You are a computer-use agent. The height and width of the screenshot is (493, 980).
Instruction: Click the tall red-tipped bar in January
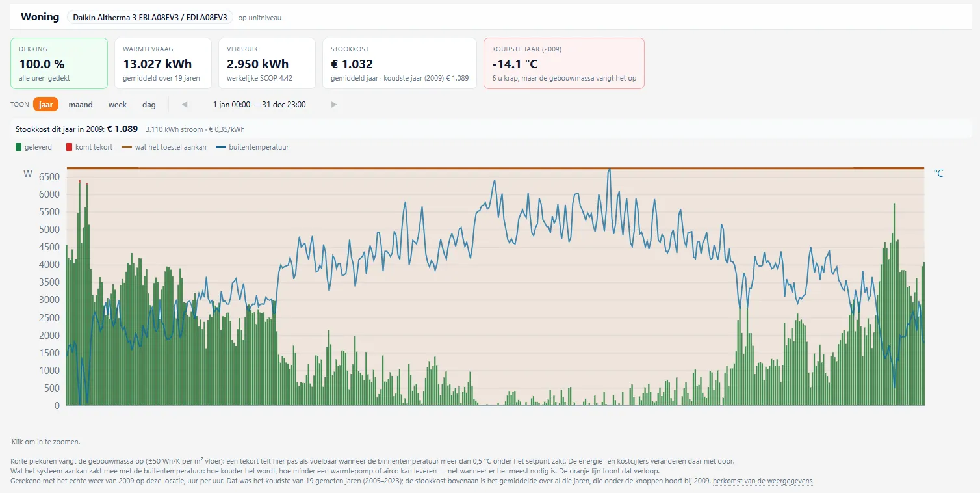pyautogui.click(x=80, y=293)
